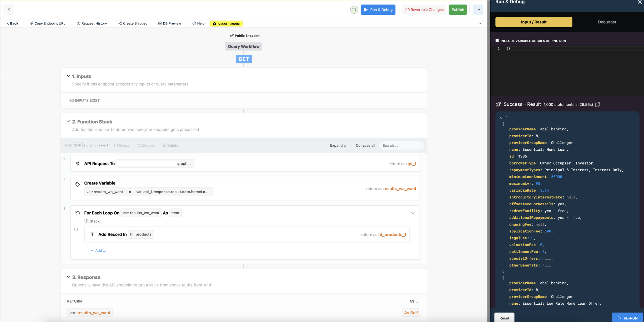Open the three-dots more options menu
Viewport: 644px width, 322px height.
pos(478,10)
